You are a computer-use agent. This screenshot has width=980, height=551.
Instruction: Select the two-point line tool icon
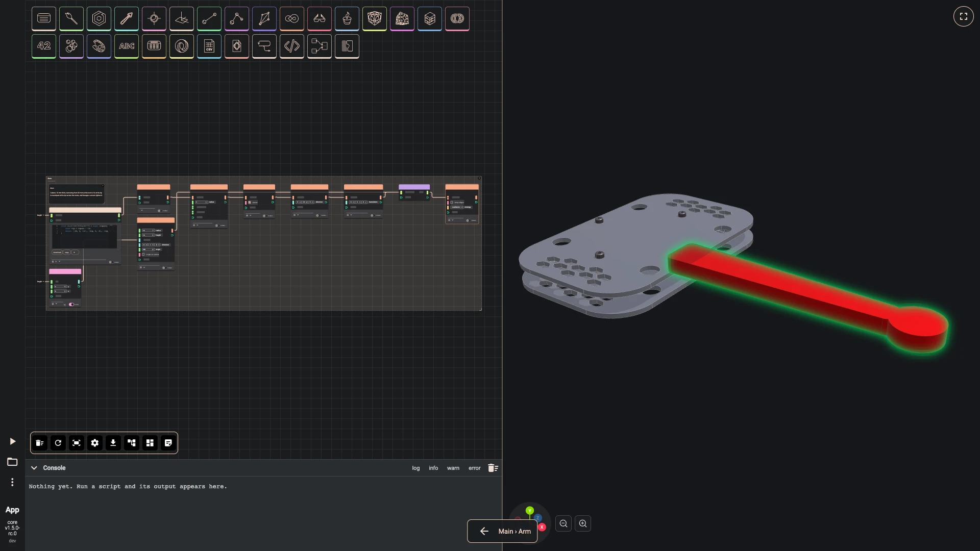click(209, 19)
